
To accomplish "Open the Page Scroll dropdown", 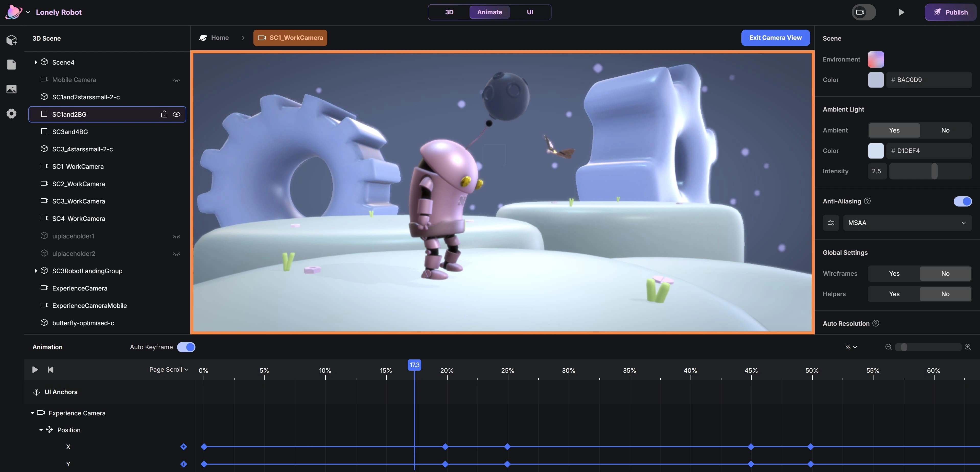I will click(x=169, y=369).
